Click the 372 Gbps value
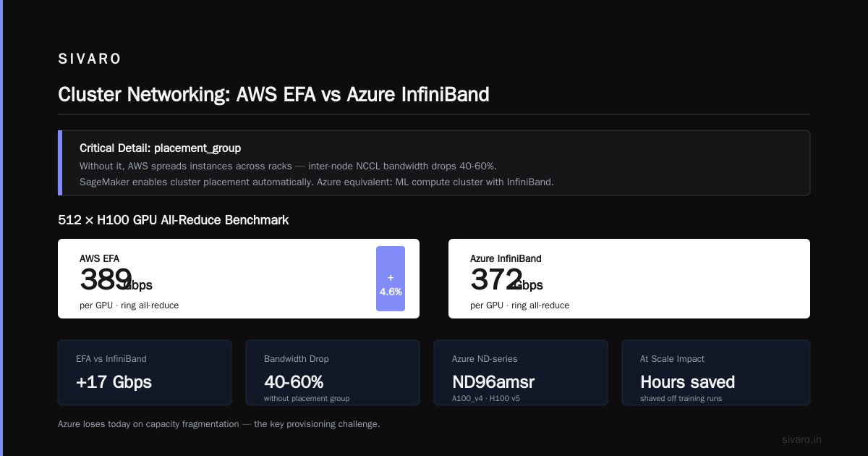The height and width of the screenshot is (456, 868). tap(506, 280)
